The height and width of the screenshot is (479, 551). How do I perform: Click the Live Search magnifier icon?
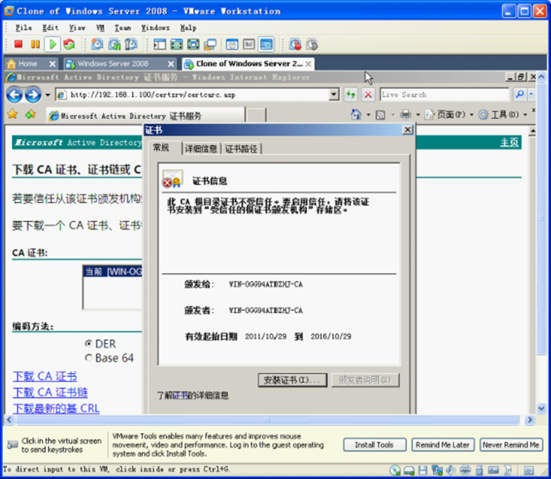tap(520, 94)
